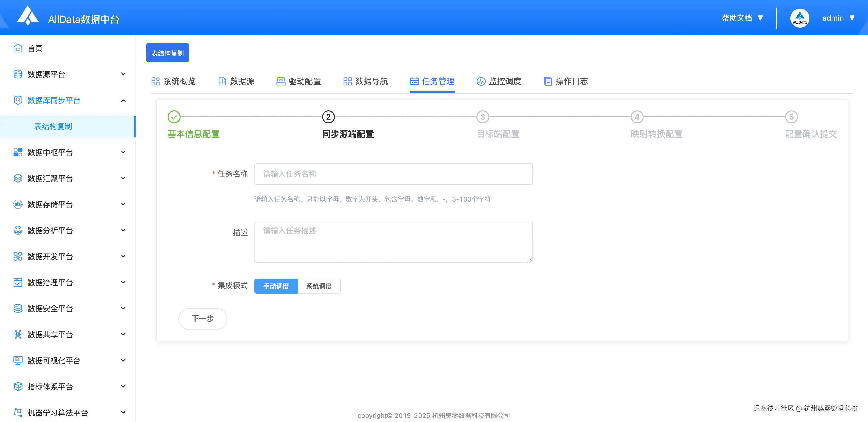Select the 数据库同步平台 magnifier icon in sidebar
The image size is (868, 422).
point(18,100)
